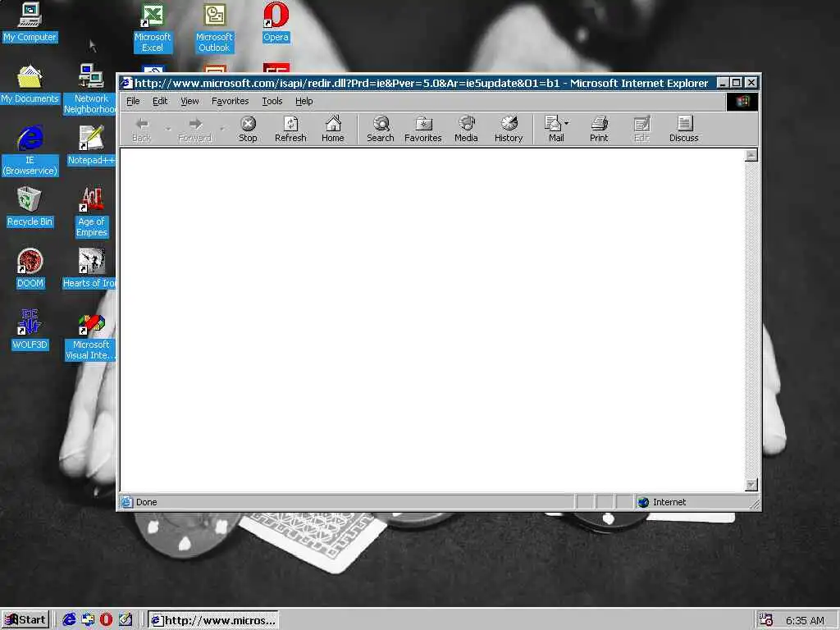Reload the page with Refresh
Viewport: 840px width, 630px height.
pyautogui.click(x=290, y=129)
